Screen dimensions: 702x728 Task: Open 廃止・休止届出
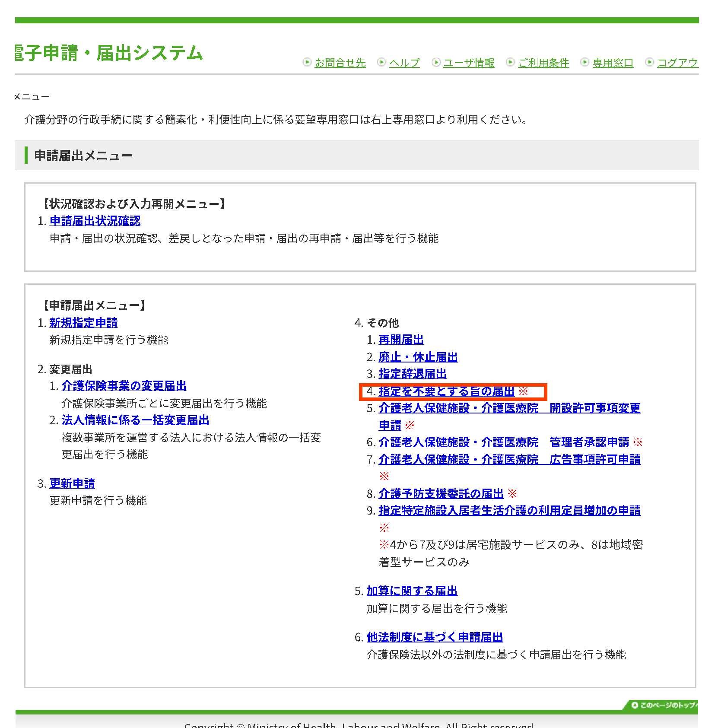(418, 357)
